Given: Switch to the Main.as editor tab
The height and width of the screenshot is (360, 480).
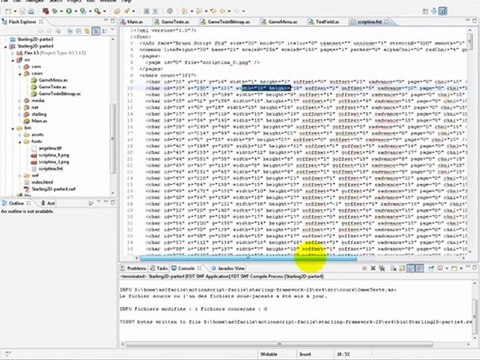Looking at the screenshot, I should (132, 22).
